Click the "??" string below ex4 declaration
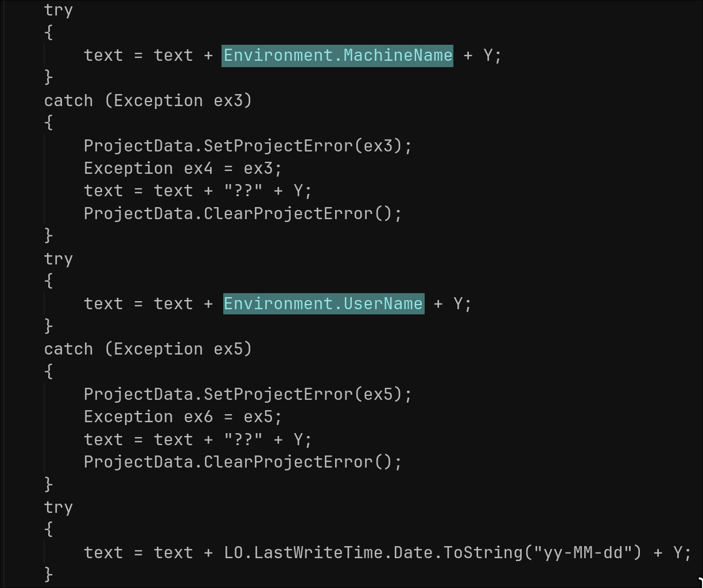The width and height of the screenshot is (703, 588). point(243,190)
